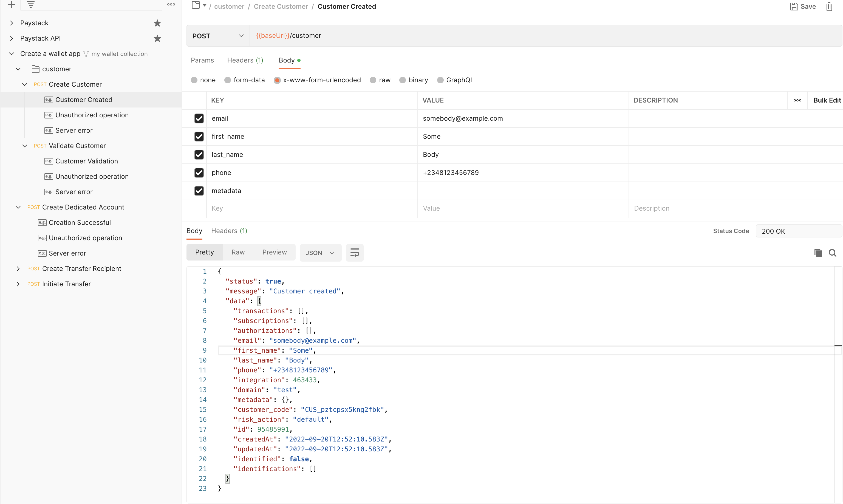The height and width of the screenshot is (504, 843).
Task: Collapse the Validate Customer request
Action: (24, 146)
